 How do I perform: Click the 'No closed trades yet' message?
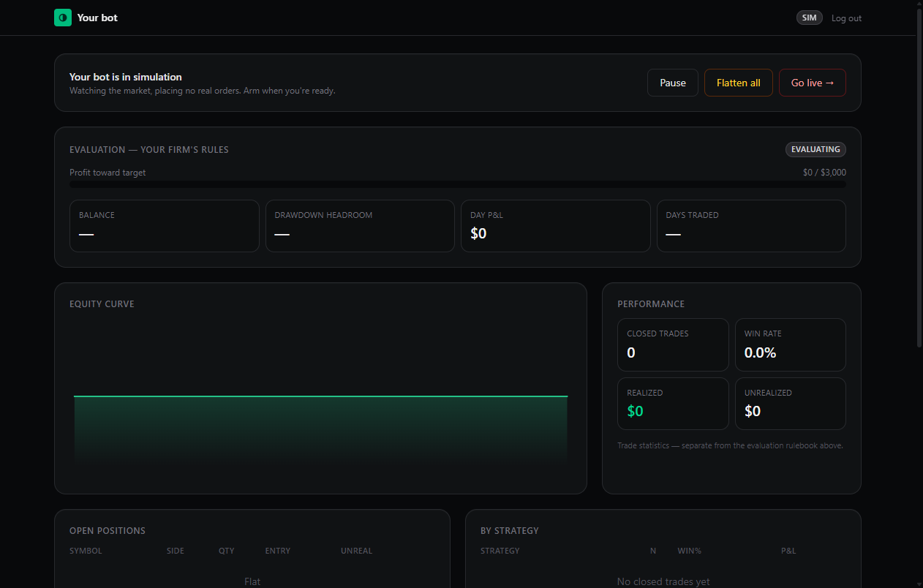(663, 581)
